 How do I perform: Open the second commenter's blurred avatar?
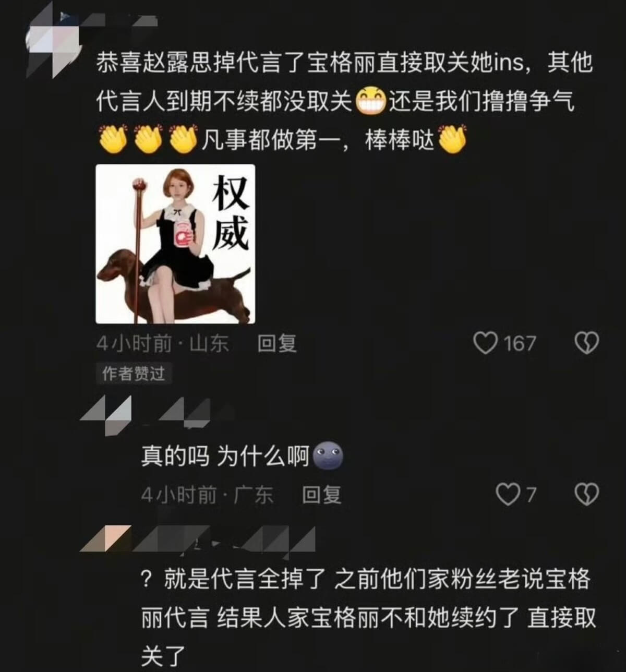point(107,415)
